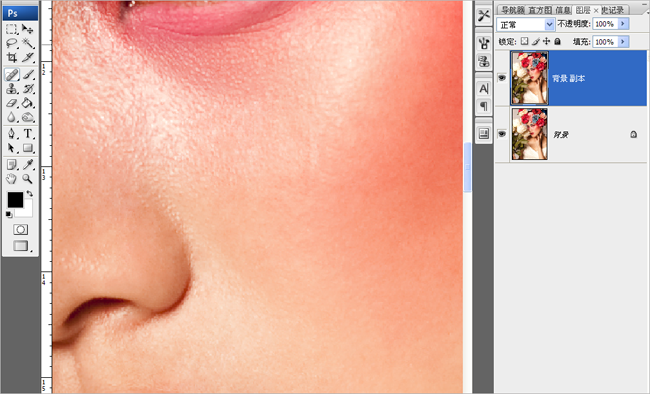Switch to the 历史记录 tab
Viewport: 650px width, 394px height.
[x=613, y=10]
